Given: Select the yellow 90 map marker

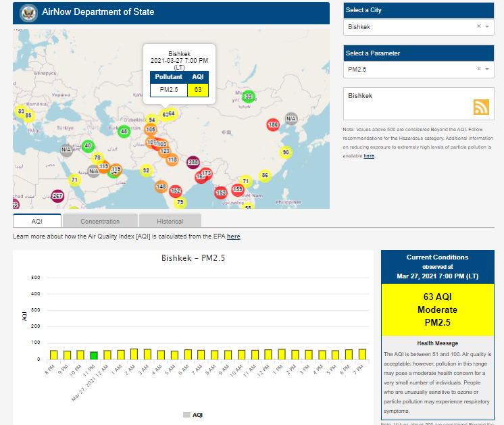Looking at the screenshot, I should 286,153.
